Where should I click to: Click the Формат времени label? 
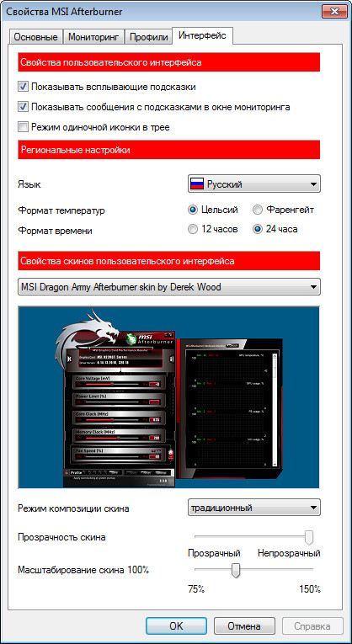55,231
